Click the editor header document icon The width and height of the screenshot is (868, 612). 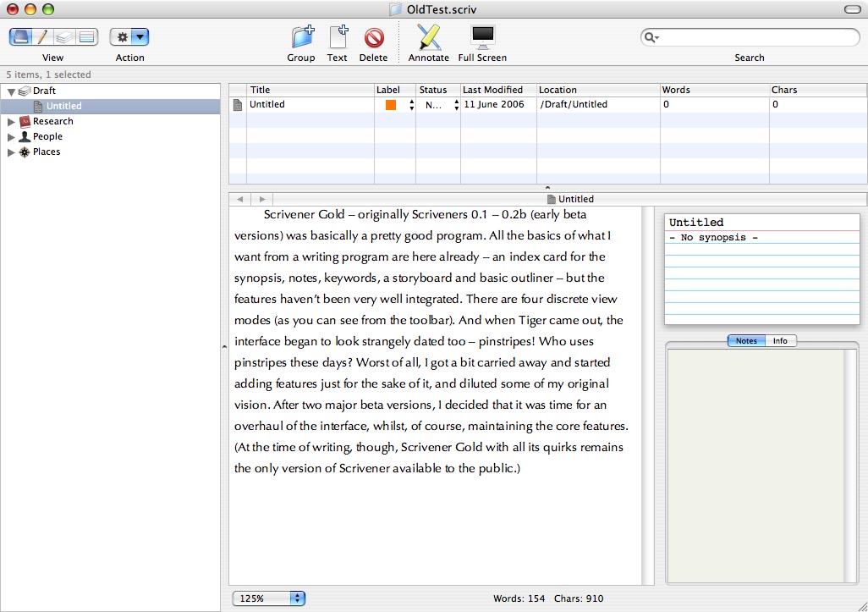pos(551,199)
